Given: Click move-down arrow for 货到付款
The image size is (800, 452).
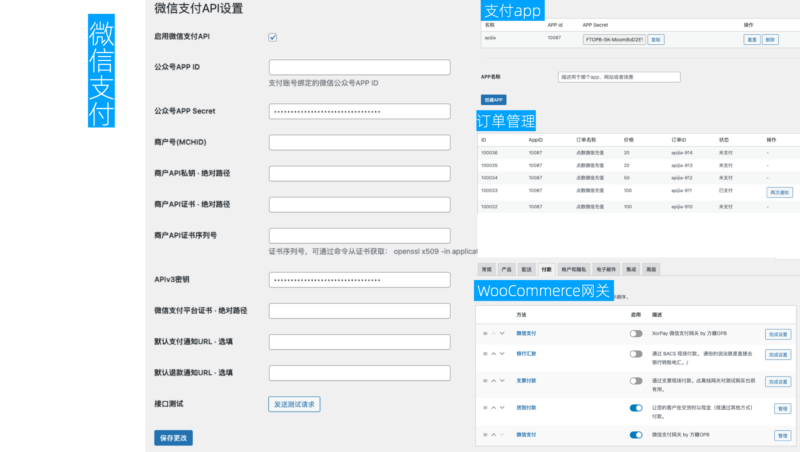Looking at the screenshot, I should (502, 408).
